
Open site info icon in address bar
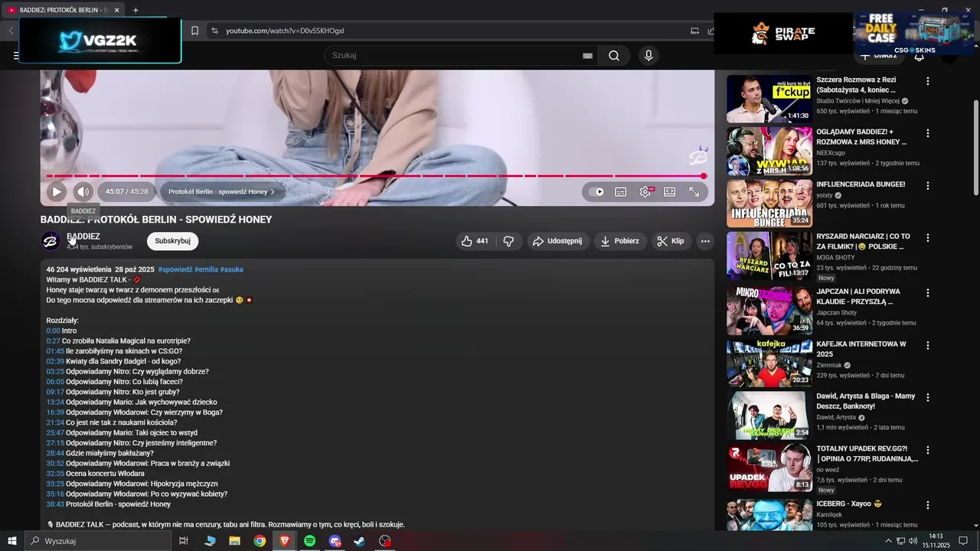214,31
